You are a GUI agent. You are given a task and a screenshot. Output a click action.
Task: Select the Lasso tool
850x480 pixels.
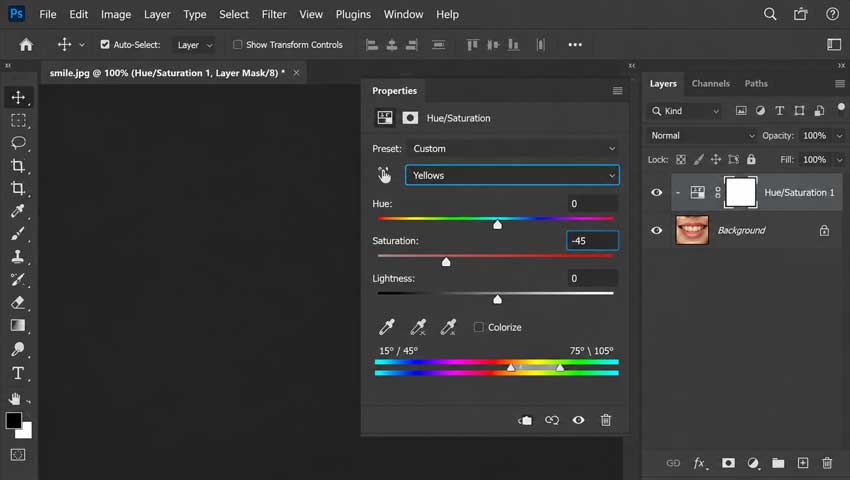coord(18,143)
